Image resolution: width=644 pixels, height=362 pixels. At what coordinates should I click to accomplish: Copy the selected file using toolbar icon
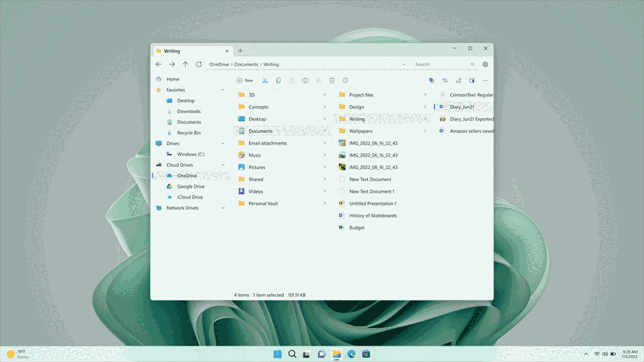(279, 80)
